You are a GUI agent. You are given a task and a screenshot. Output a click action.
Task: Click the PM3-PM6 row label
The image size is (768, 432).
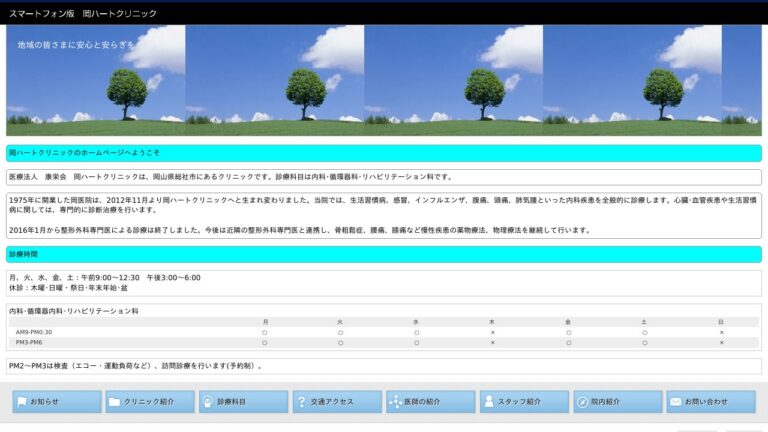29,342
